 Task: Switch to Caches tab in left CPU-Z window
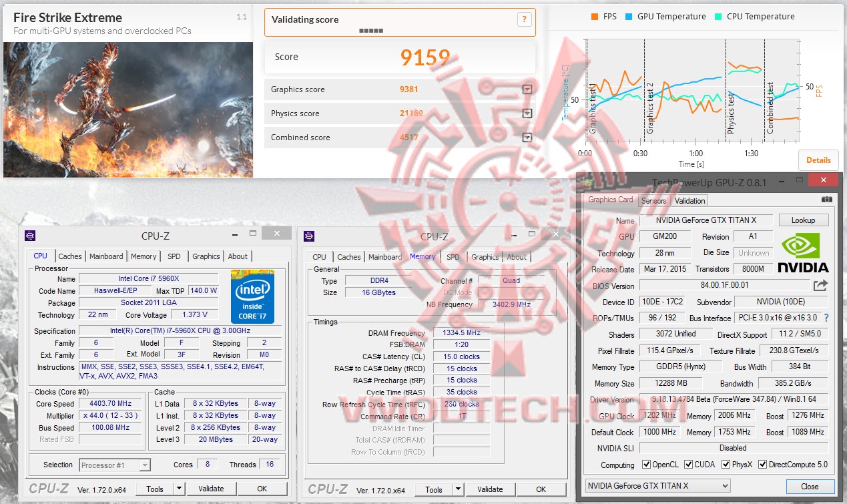(70, 256)
